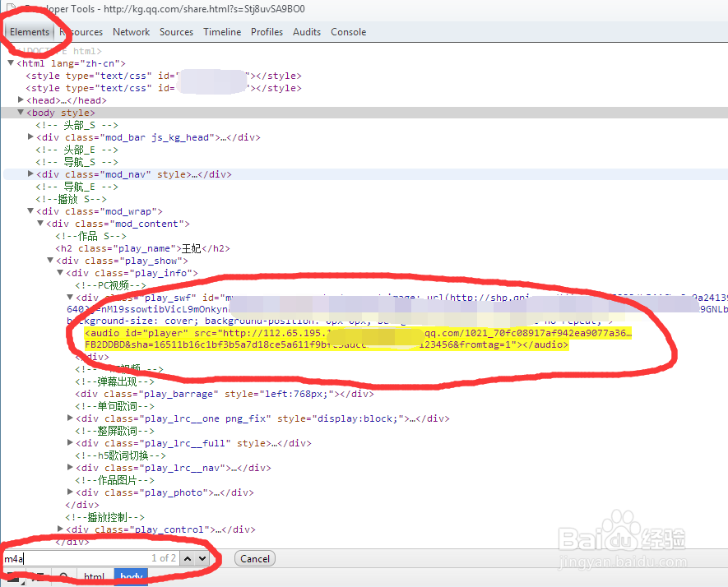Switch to the Profiles tab
The height and width of the screenshot is (587, 728).
click(x=267, y=32)
